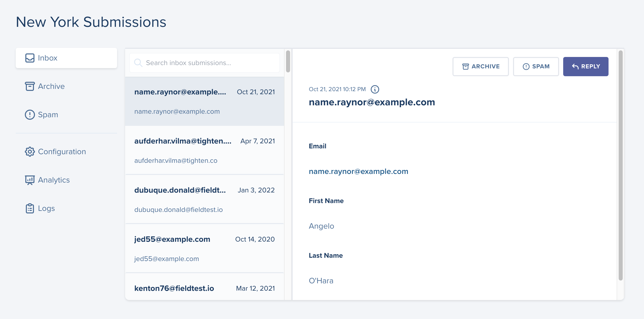Select the jed55@example.com submission

[204, 248]
